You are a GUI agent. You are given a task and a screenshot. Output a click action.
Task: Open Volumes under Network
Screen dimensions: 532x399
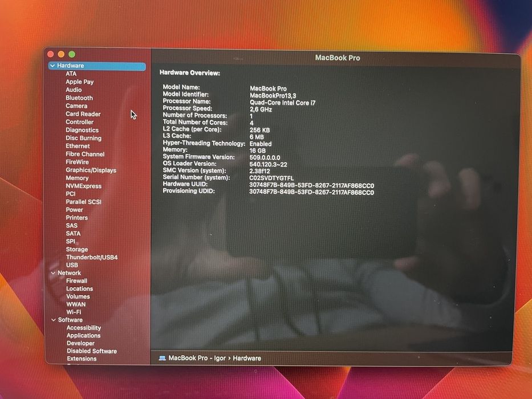(78, 296)
